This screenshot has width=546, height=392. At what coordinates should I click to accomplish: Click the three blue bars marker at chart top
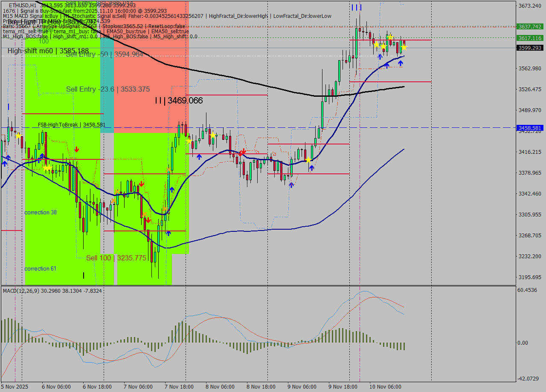357,7
